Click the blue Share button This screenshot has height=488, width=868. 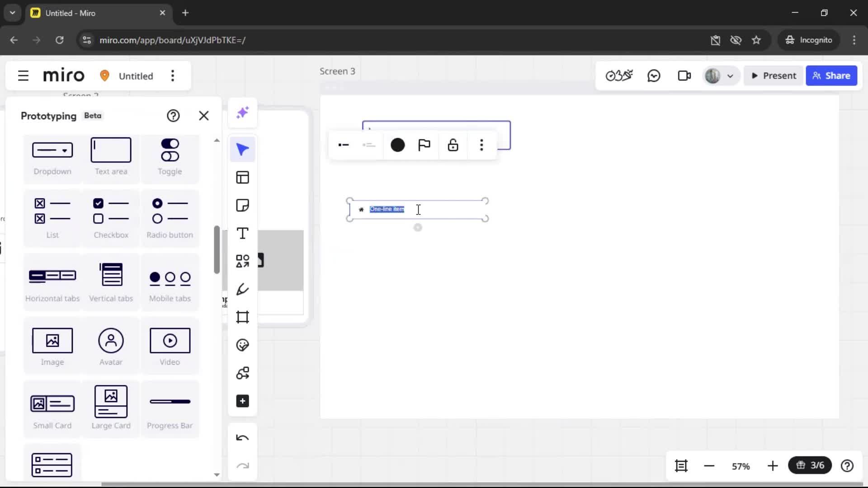tap(831, 75)
